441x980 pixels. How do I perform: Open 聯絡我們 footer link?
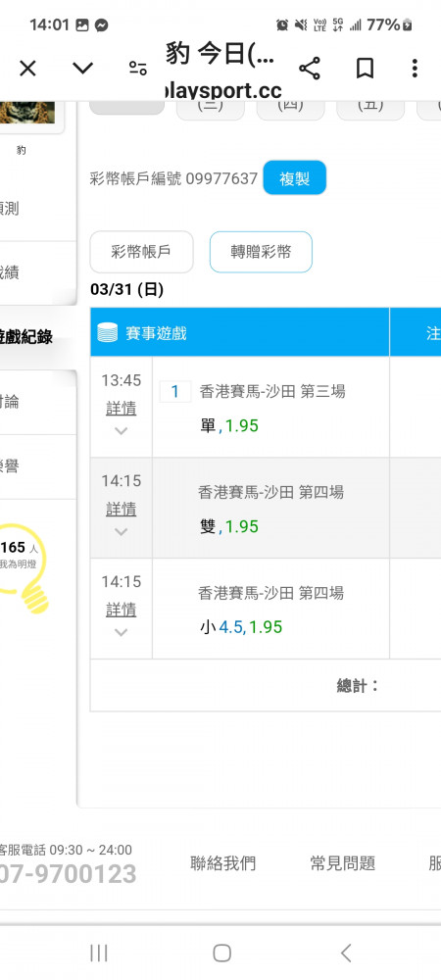pyautogui.click(x=223, y=863)
